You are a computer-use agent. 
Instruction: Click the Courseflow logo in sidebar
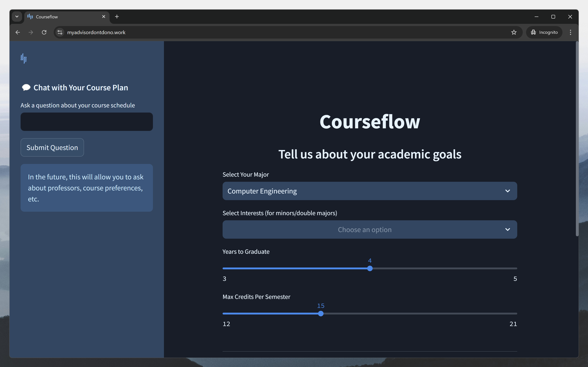point(24,58)
